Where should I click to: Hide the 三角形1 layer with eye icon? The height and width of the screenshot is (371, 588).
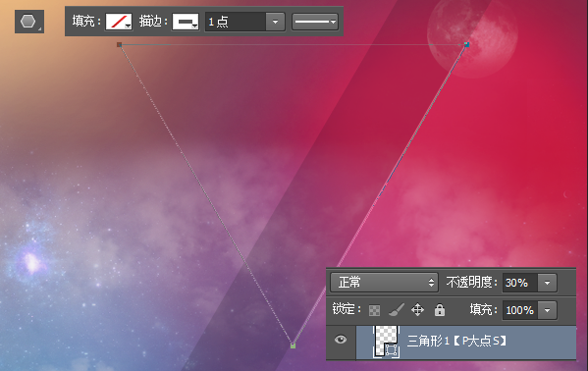[341, 340]
